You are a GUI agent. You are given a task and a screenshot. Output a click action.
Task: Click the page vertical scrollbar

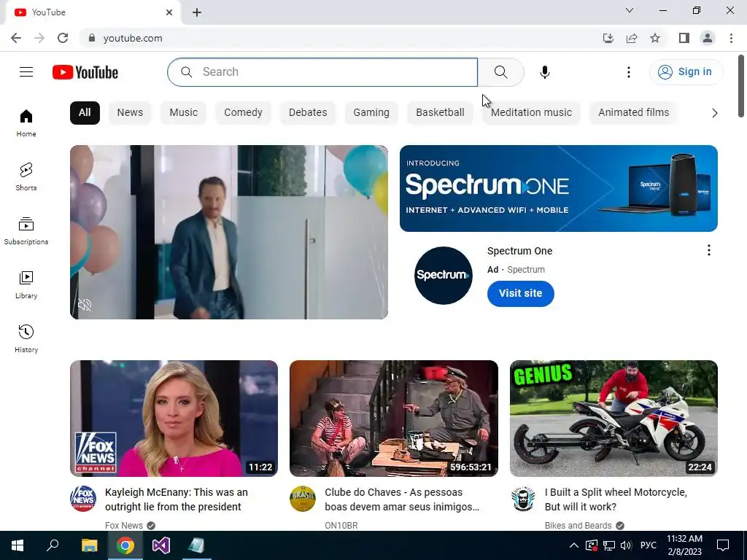tap(741, 86)
